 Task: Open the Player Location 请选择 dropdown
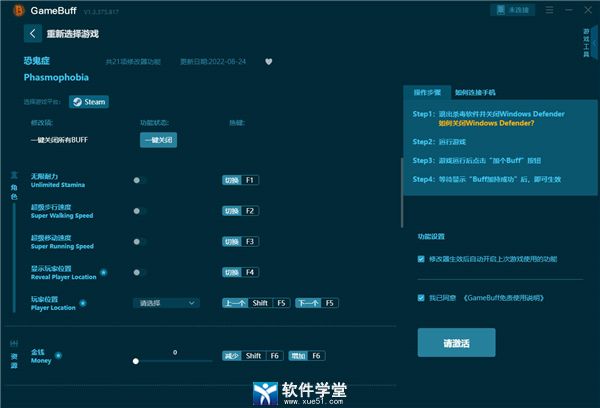(166, 302)
